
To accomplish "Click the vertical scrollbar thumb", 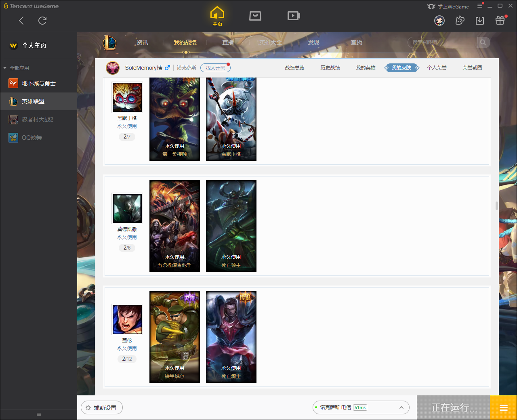I will (496, 206).
